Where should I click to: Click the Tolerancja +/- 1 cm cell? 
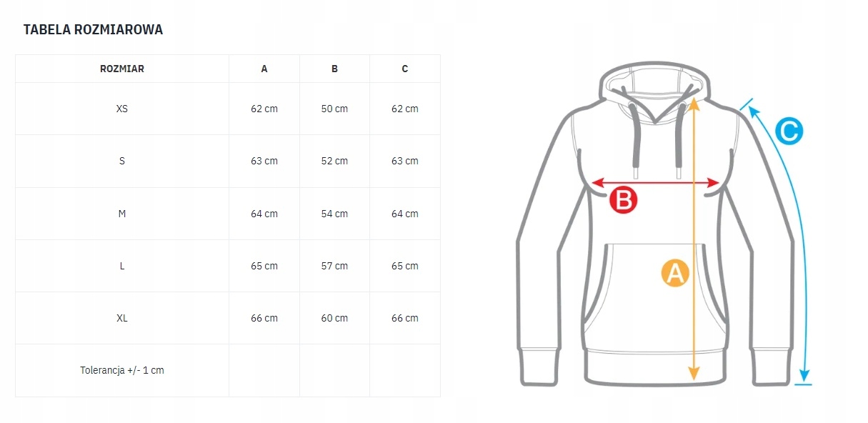(x=122, y=370)
